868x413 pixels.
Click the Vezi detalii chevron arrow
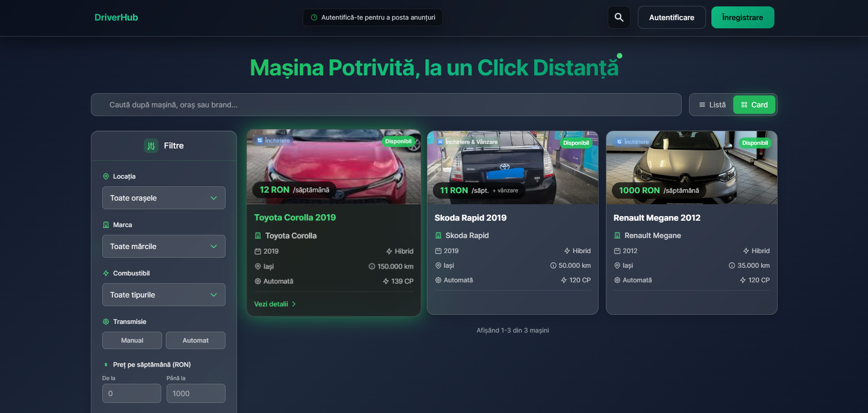tap(294, 304)
